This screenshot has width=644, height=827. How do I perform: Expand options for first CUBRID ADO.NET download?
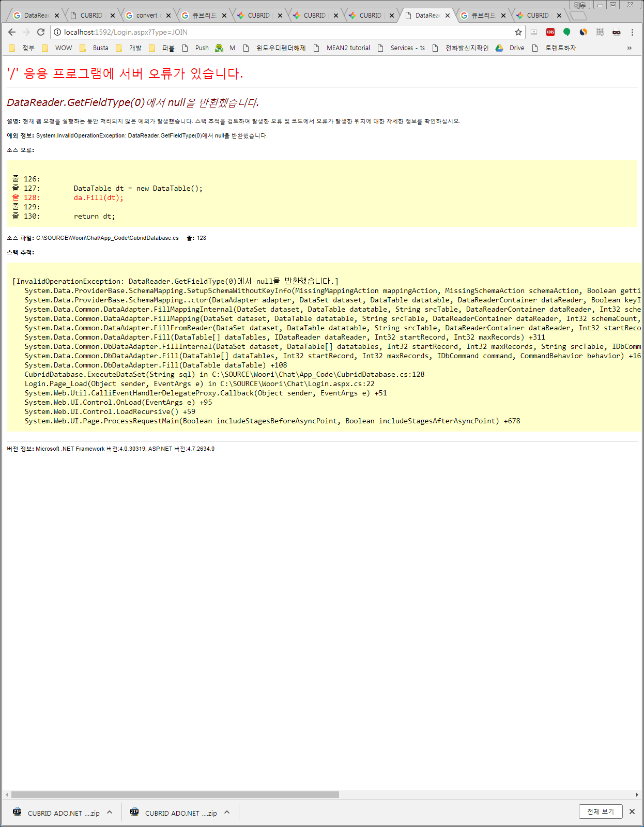point(110,813)
